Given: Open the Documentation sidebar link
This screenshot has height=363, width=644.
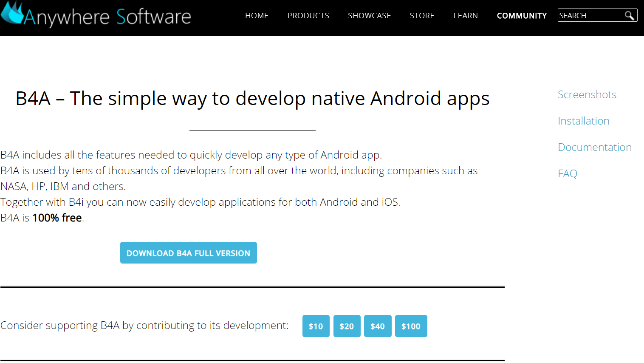Looking at the screenshot, I should tap(595, 147).
